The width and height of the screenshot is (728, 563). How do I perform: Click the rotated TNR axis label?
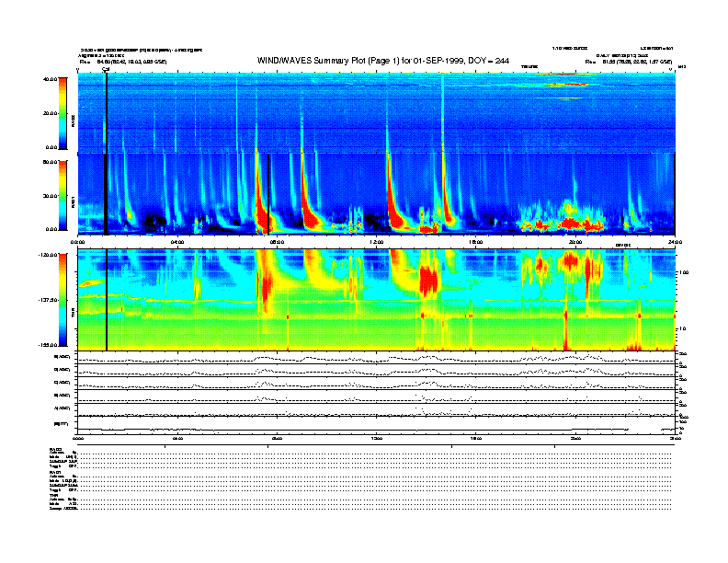pyautogui.click(x=73, y=315)
